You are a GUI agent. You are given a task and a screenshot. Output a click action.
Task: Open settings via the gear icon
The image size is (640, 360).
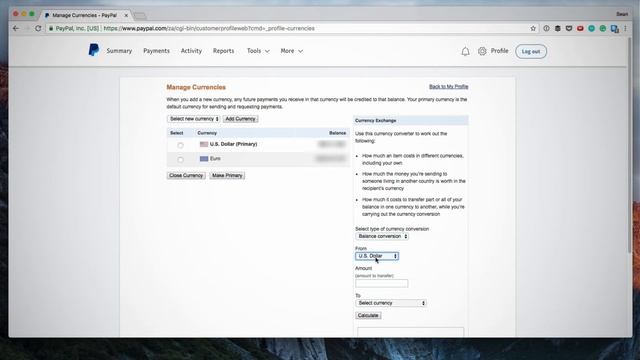click(x=482, y=51)
